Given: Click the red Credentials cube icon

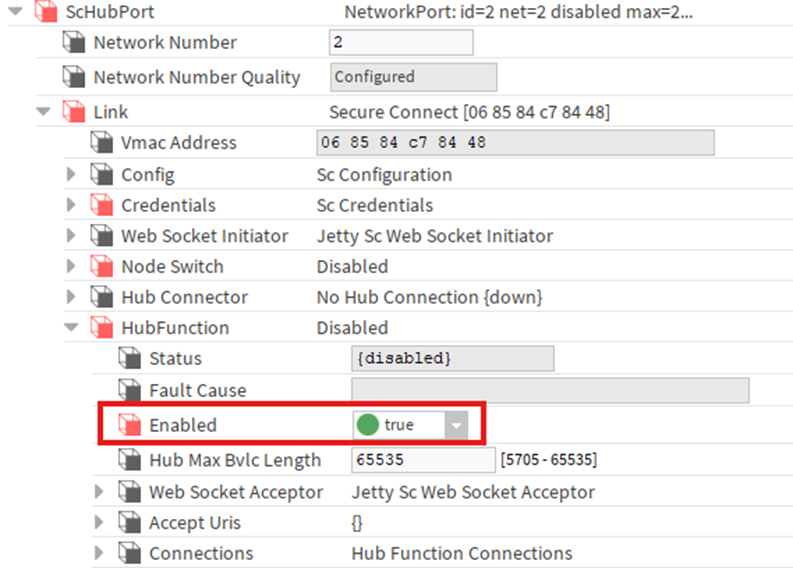Looking at the screenshot, I should 102,205.
